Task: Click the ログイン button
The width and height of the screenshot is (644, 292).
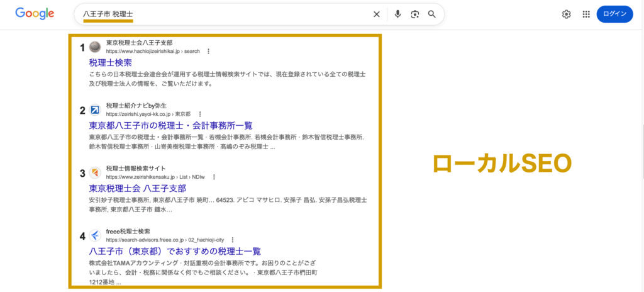Action: 614,14
